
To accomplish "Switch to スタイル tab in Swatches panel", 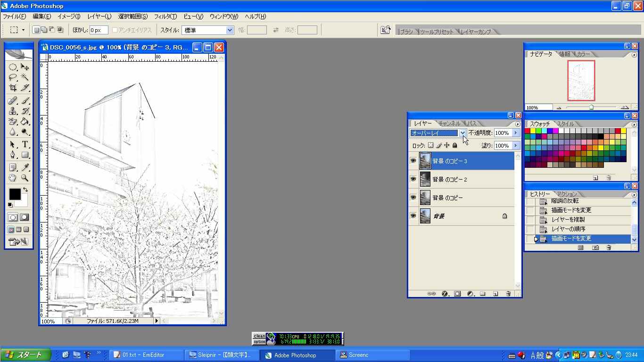I will pyautogui.click(x=565, y=124).
